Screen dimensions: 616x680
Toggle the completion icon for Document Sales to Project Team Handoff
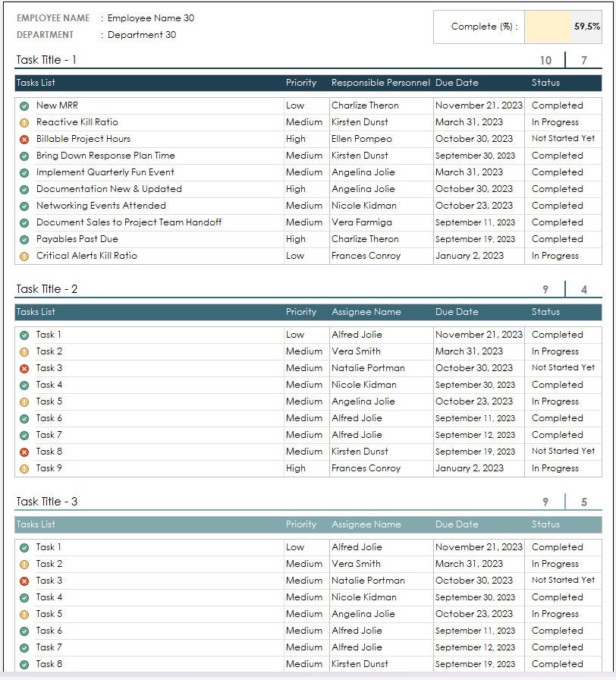pyautogui.click(x=23, y=222)
